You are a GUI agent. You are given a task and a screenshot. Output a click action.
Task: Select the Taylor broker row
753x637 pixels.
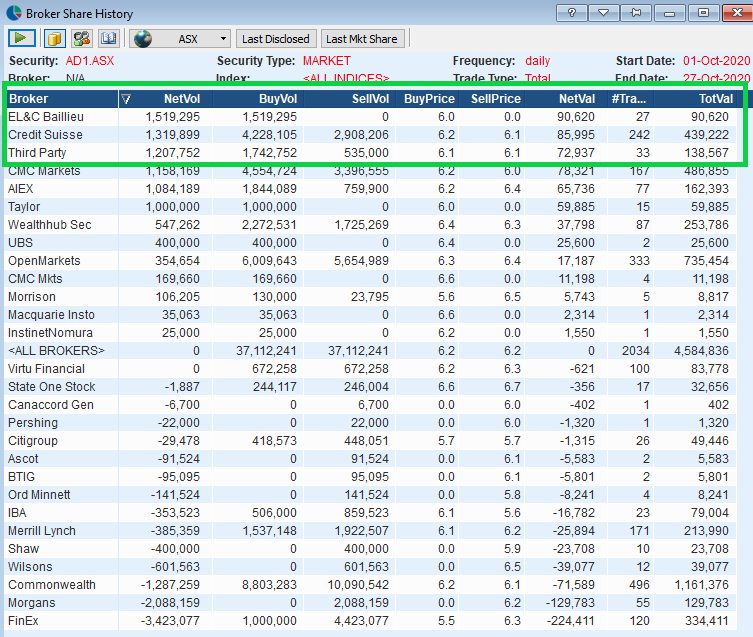tap(371, 207)
